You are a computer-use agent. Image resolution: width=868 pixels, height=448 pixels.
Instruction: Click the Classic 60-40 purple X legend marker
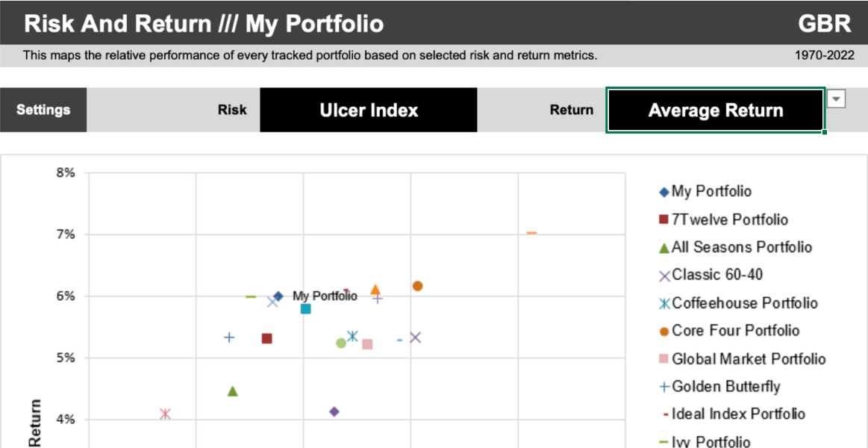click(664, 276)
